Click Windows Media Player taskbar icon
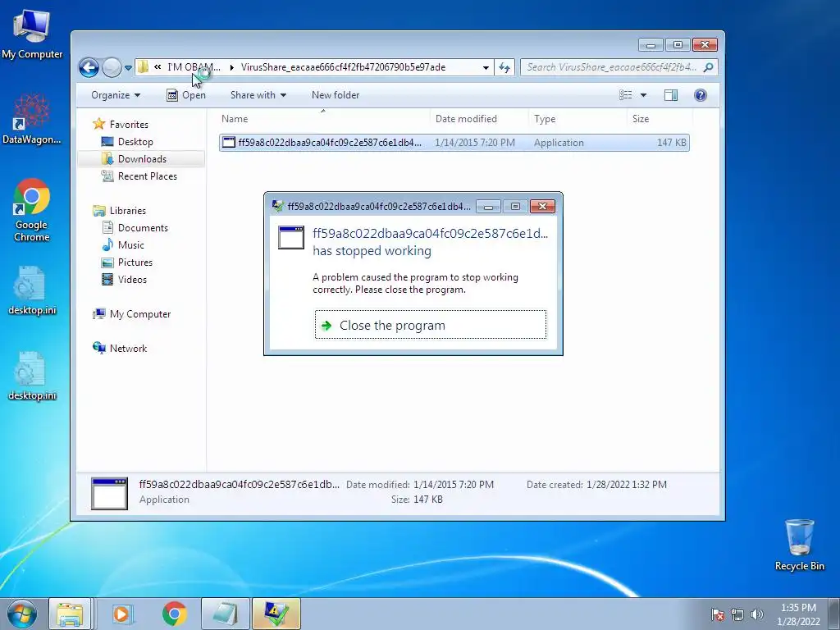This screenshot has height=630, width=840. pyautogui.click(x=121, y=614)
